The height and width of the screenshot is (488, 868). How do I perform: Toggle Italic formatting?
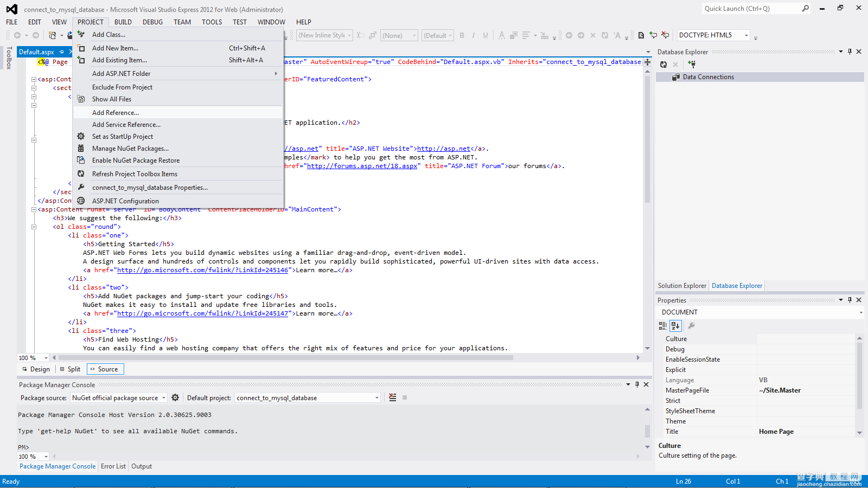click(474, 35)
